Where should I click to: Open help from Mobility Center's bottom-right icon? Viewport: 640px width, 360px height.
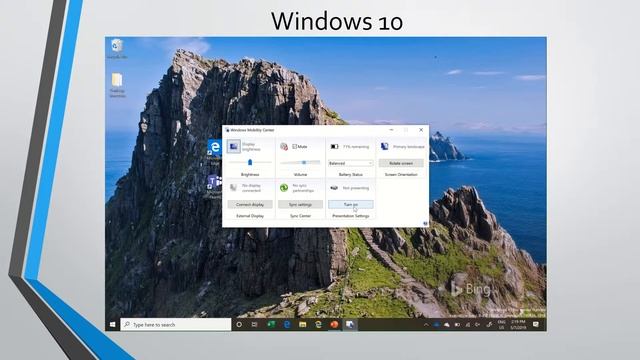coord(425,223)
